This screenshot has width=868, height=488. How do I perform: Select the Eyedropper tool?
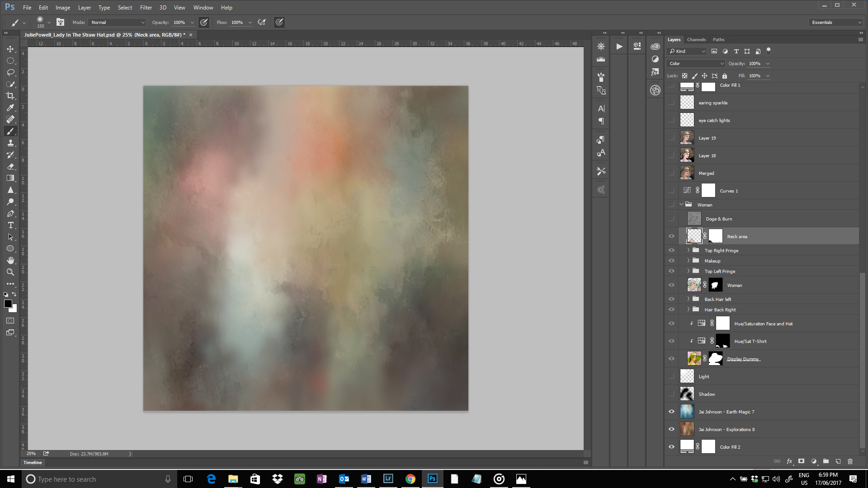pyautogui.click(x=10, y=108)
